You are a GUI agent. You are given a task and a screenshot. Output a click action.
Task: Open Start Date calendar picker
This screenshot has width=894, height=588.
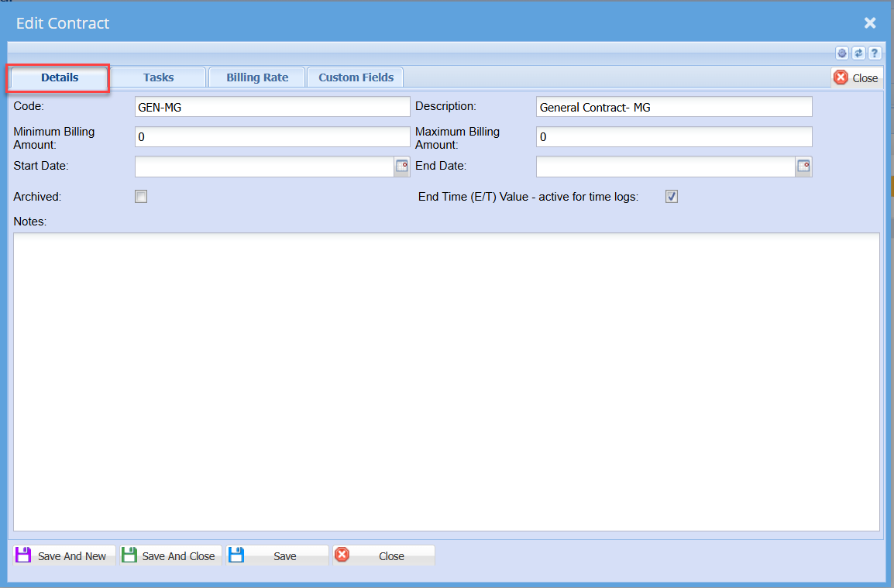click(402, 166)
